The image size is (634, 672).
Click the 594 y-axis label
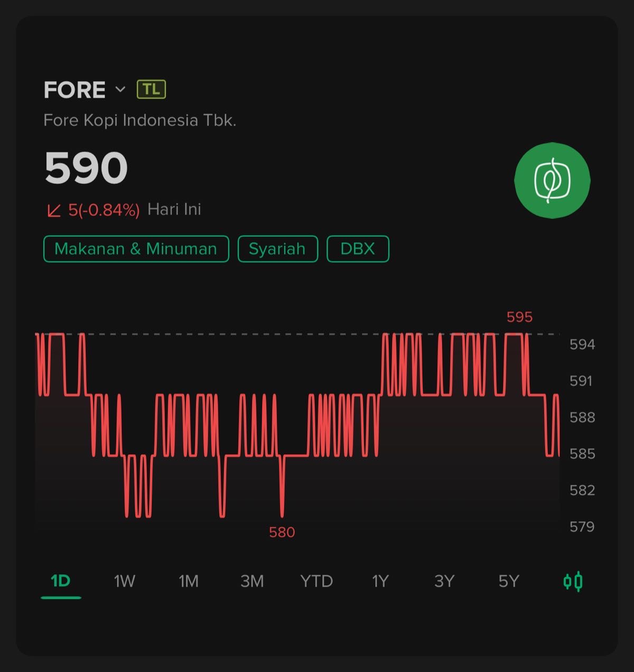582,344
